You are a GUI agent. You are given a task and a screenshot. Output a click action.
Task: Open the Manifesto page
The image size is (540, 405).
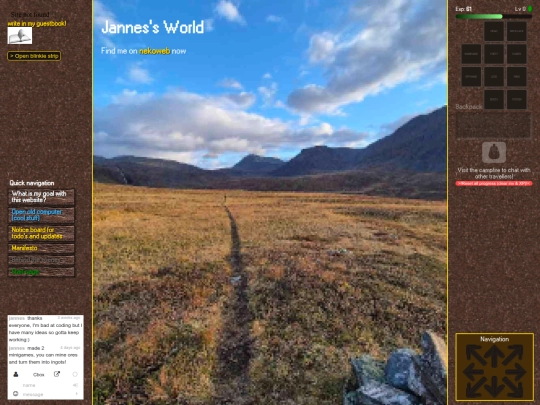[x=41, y=248]
